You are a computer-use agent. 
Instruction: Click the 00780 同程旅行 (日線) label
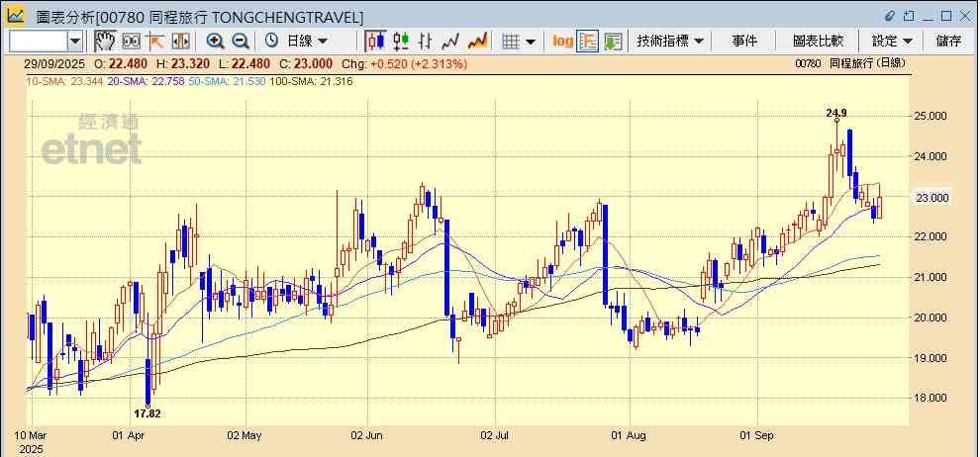(x=849, y=63)
